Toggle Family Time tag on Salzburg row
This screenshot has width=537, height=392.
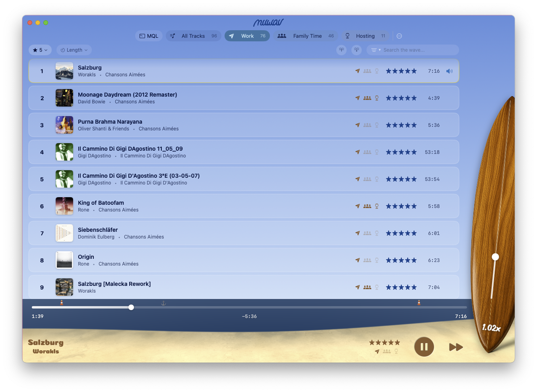point(367,71)
